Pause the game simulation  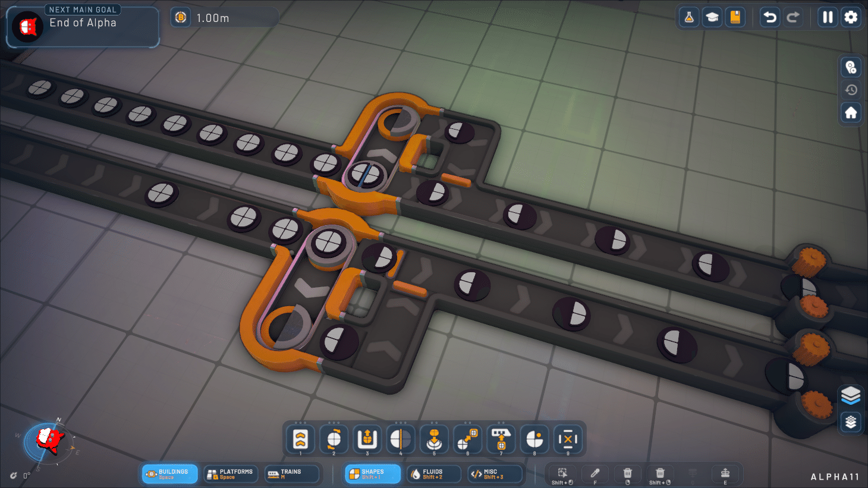828,17
